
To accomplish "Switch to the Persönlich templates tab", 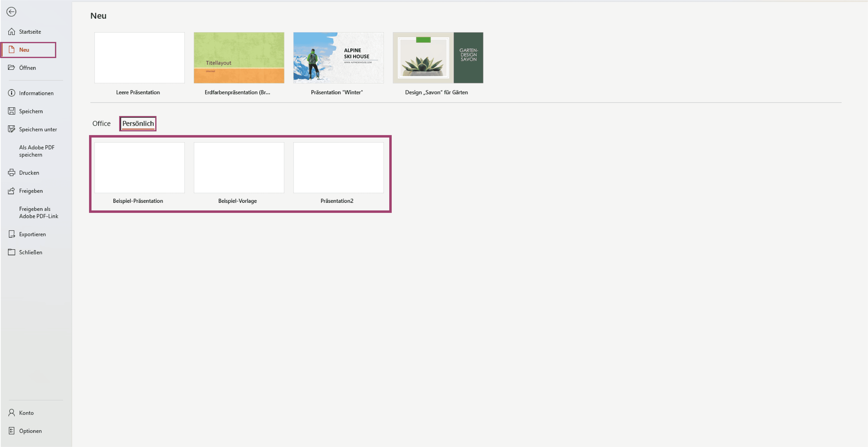I will (x=138, y=123).
